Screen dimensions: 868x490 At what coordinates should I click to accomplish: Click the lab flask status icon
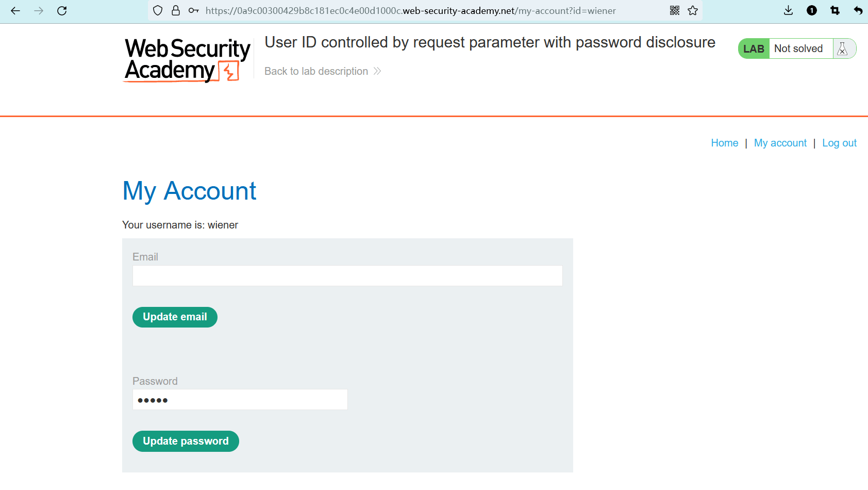(843, 49)
